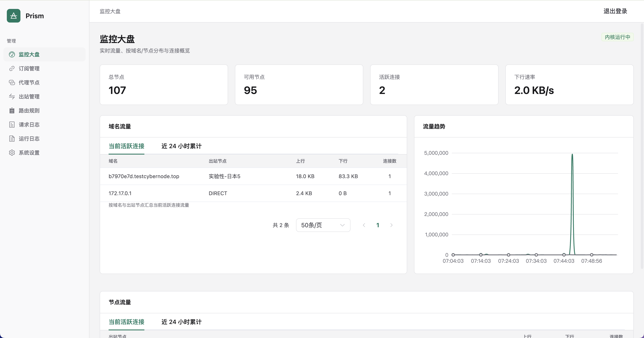This screenshot has height=338, width=644.
Task: Open 系统设置 gear icon
Action: (12, 152)
